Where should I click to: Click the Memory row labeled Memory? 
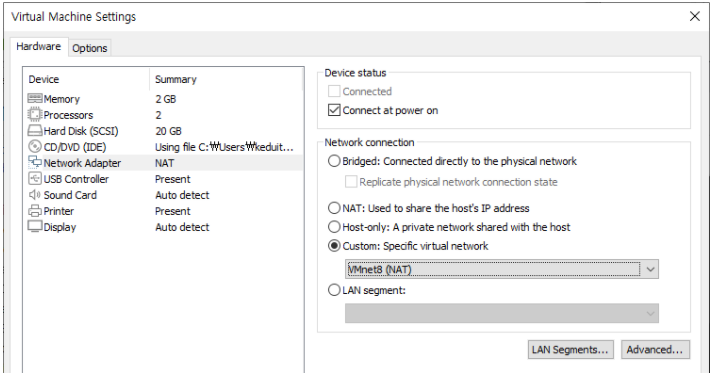(62, 99)
